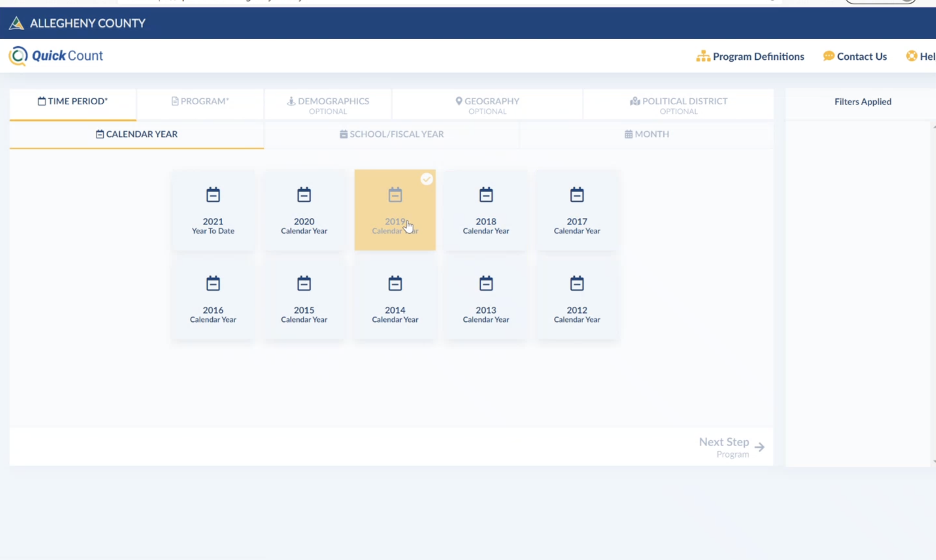Screen dimensions: 936x560
Task: Switch to the Political District tab
Action: (678, 105)
